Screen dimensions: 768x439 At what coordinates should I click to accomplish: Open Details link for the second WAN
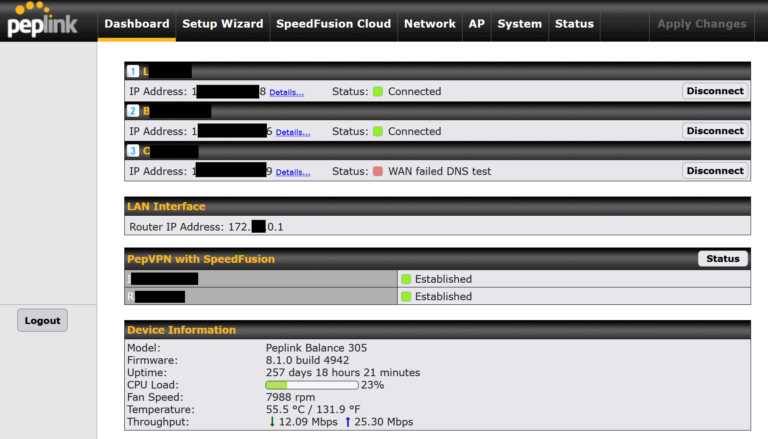tap(293, 132)
